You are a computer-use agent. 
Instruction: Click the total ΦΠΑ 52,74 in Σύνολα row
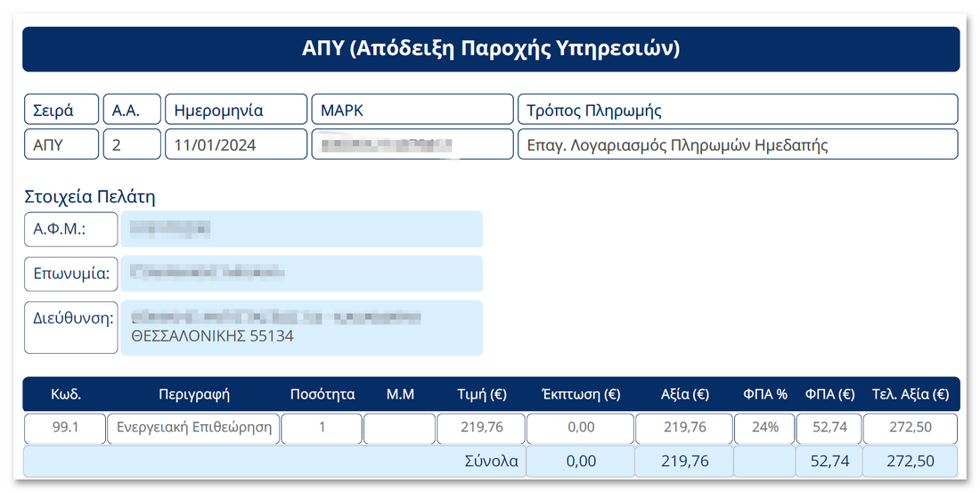coord(829,461)
